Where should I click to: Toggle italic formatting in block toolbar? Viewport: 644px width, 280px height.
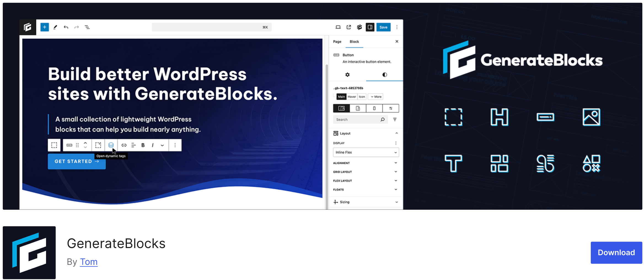[x=153, y=145]
